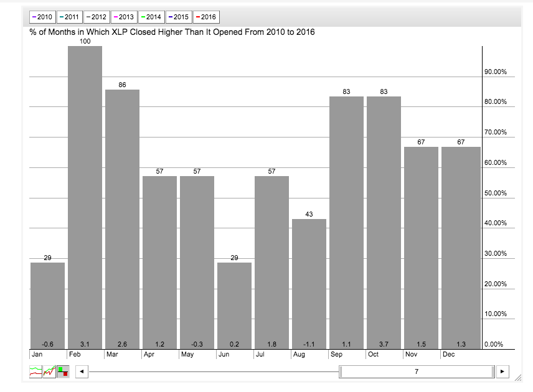The width and height of the screenshot is (533, 392).
Task: Toggle the 2013 year series
Action: pos(124,17)
